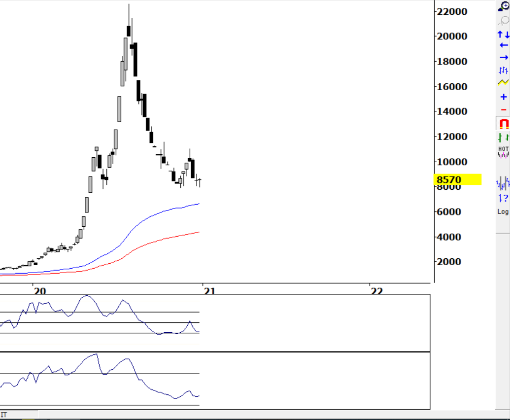Click the 22 date axis label
510x420 pixels.
coord(377,290)
